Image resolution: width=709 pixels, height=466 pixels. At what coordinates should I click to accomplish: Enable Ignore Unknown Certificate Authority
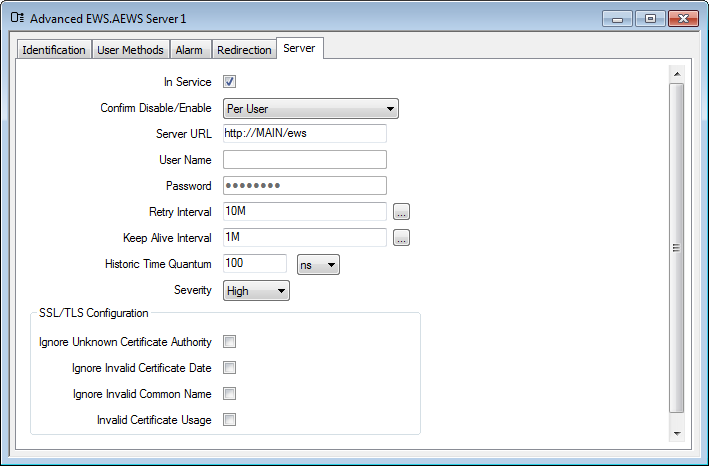point(229,342)
